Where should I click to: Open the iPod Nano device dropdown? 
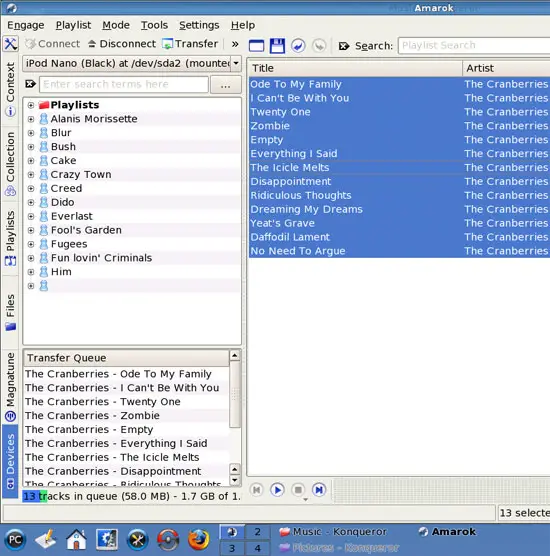pyautogui.click(x=132, y=63)
